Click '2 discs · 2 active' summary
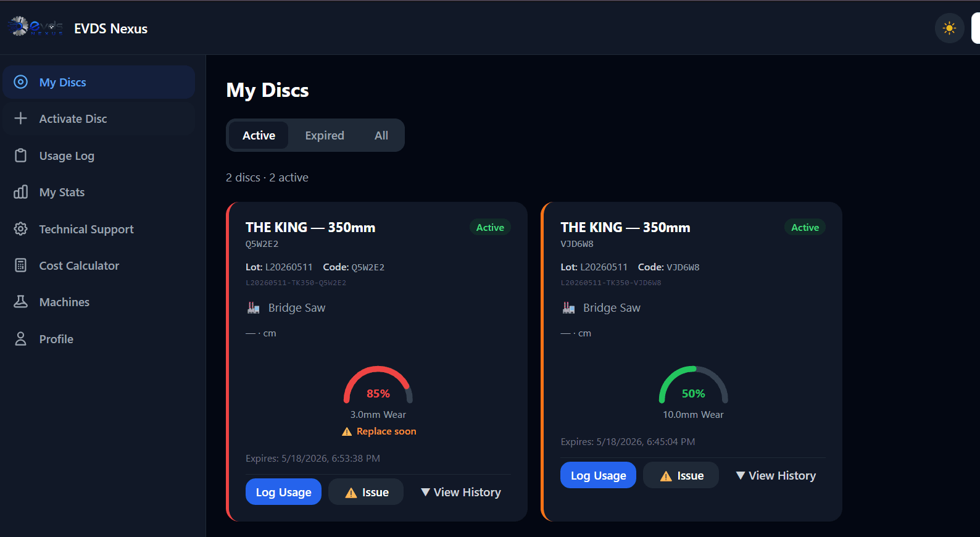The image size is (980, 537). point(267,178)
